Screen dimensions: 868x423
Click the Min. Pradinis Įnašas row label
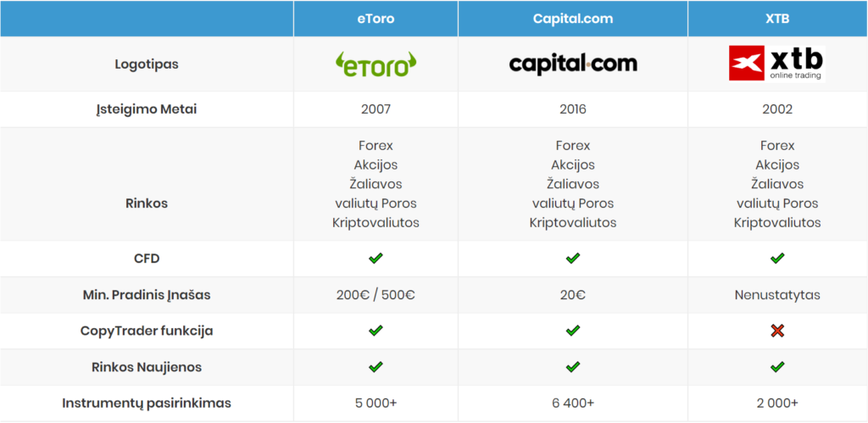147,295
